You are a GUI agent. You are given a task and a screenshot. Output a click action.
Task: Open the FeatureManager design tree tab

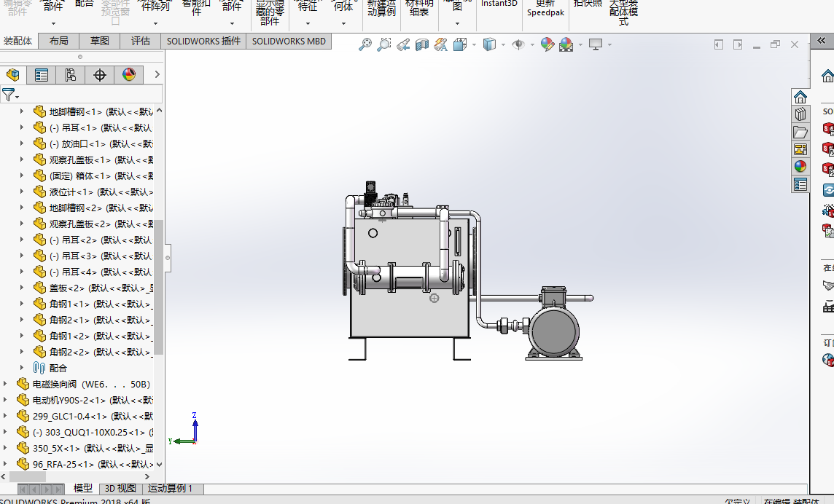(x=13, y=75)
